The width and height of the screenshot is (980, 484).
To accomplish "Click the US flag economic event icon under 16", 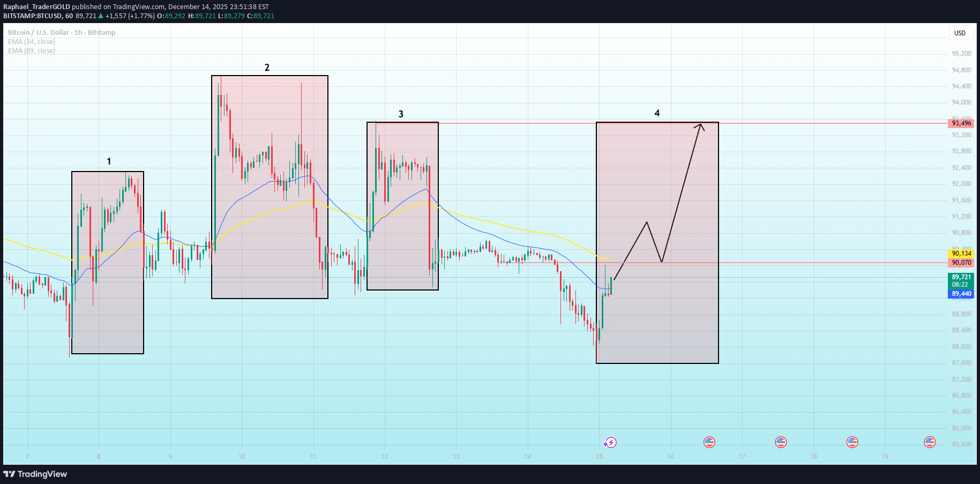I will (x=709, y=442).
